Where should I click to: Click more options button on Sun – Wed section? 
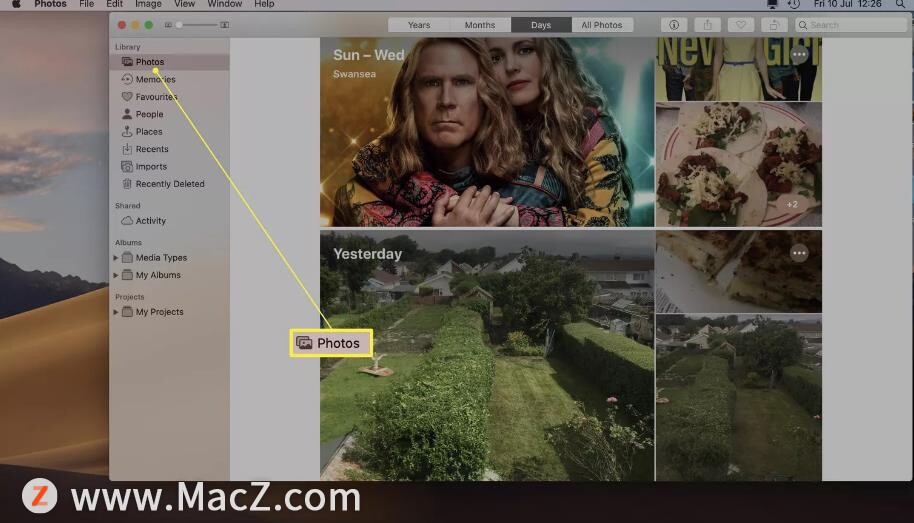(799, 55)
